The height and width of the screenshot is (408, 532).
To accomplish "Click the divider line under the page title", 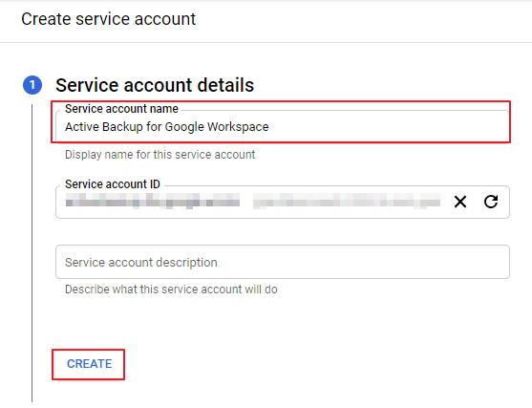I will click(x=266, y=42).
